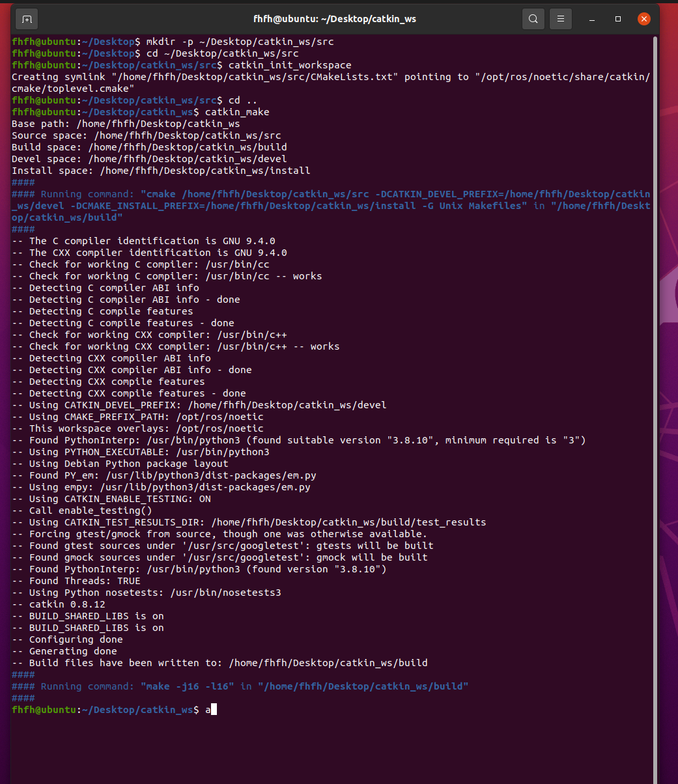
Task: Click the 'Configuring done' output line
Action: tap(76, 639)
